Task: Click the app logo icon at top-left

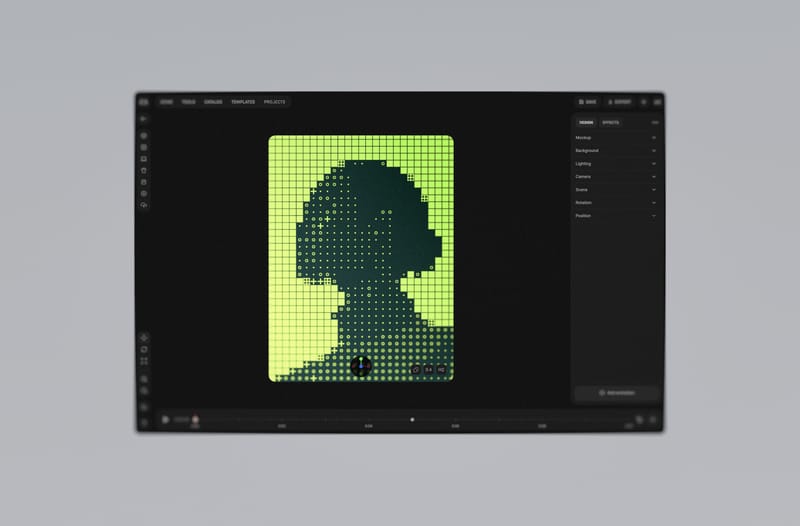Action: [144, 102]
